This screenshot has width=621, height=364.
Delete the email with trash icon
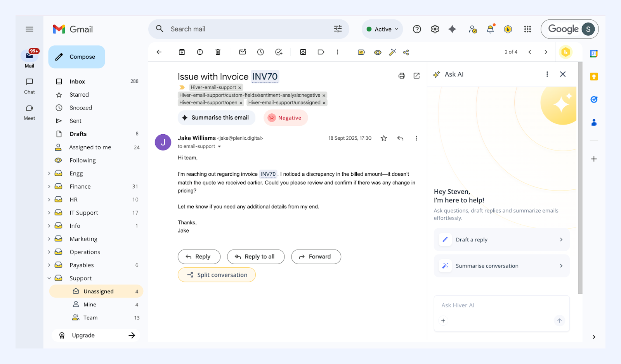coord(218,52)
